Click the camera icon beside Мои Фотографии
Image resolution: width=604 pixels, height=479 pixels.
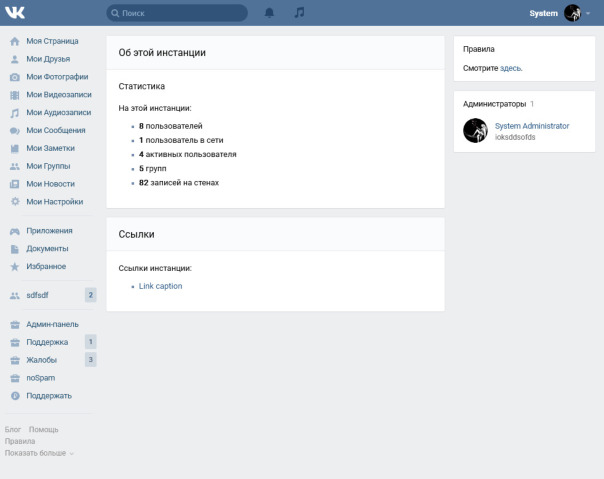[15, 77]
